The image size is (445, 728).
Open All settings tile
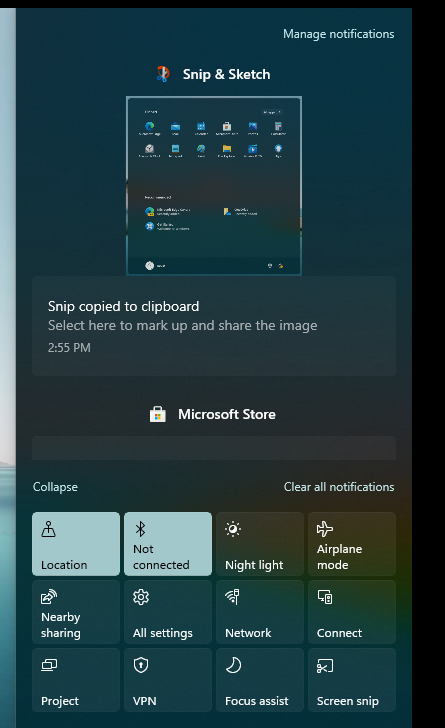click(168, 612)
